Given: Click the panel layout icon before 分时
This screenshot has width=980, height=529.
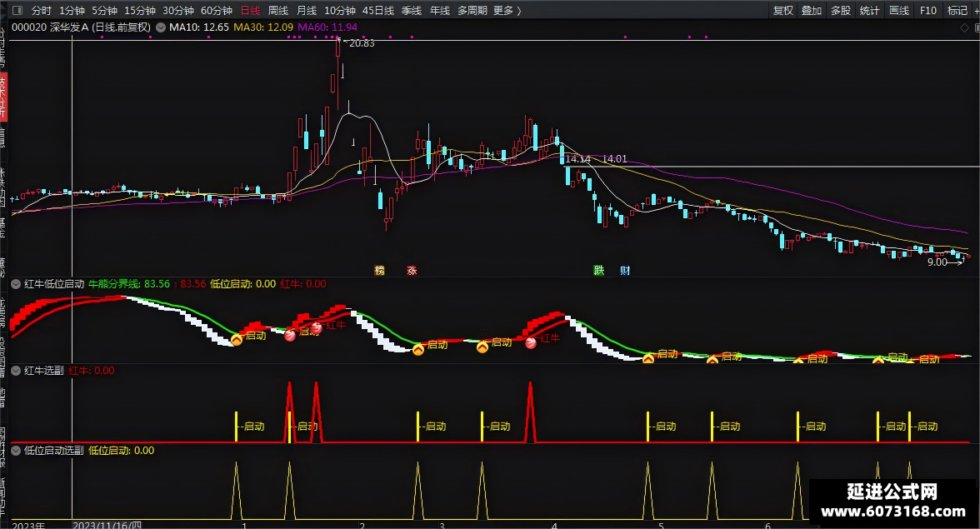Looking at the screenshot, I should (x=17, y=10).
